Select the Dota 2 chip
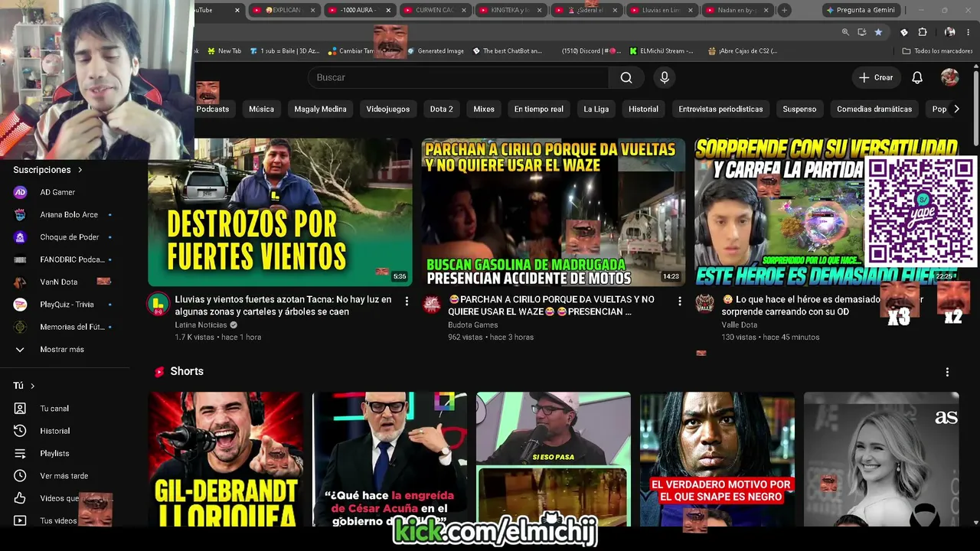 point(442,109)
